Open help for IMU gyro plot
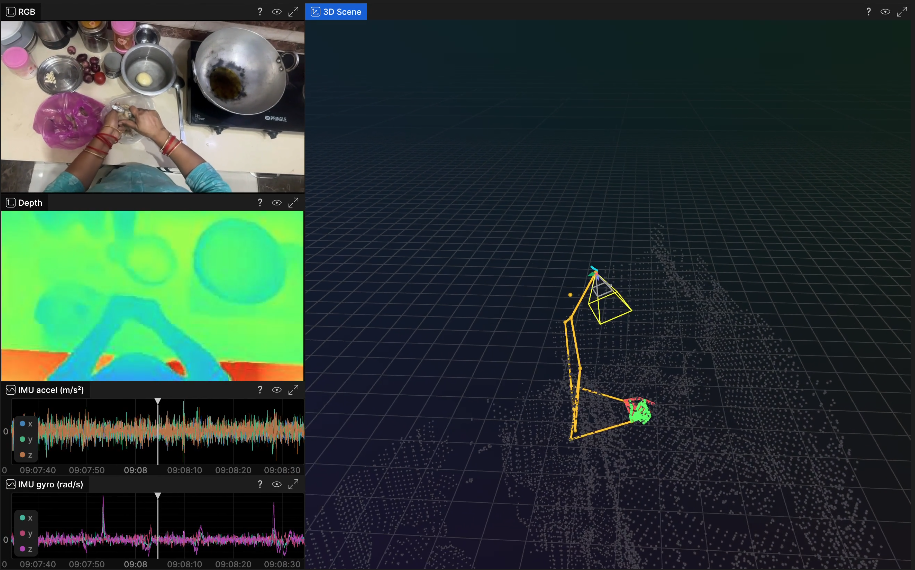Image resolution: width=915 pixels, height=570 pixels. [x=260, y=484]
